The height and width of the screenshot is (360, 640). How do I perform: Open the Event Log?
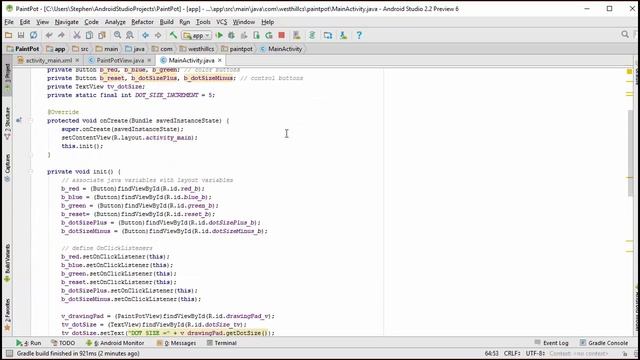[x=551, y=343]
